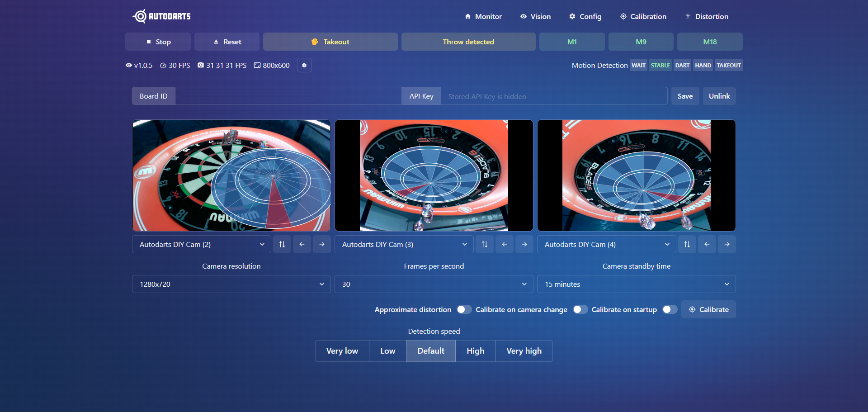This screenshot has height=412, width=868.
Task: Trigger the Takeout button
Action: 330,42
